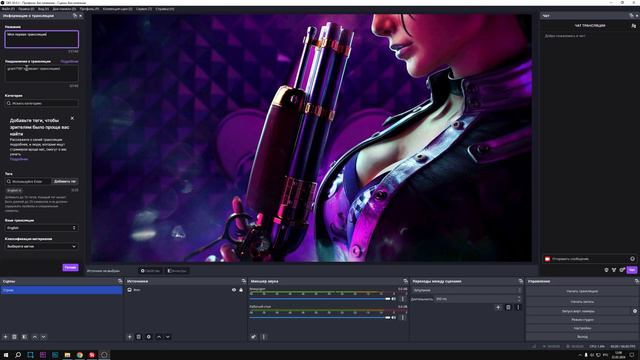The width and height of the screenshot is (640, 360).
Task: Open source Filters button below preview
Action: click(177, 271)
